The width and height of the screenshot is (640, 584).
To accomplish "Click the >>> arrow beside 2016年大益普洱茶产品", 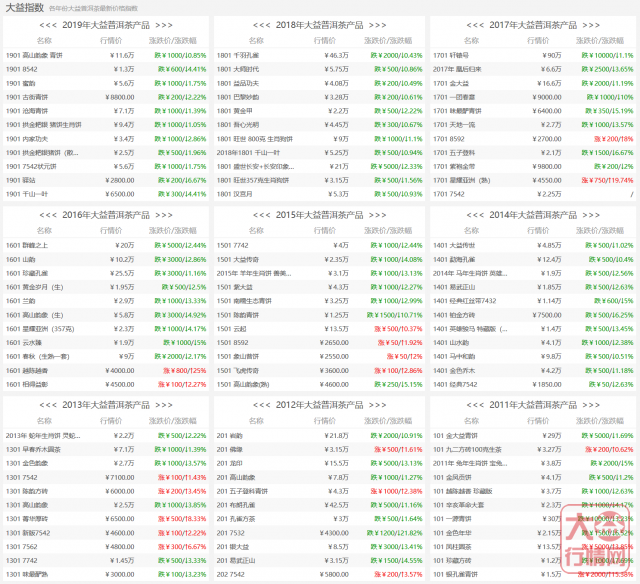I will click(x=164, y=215).
